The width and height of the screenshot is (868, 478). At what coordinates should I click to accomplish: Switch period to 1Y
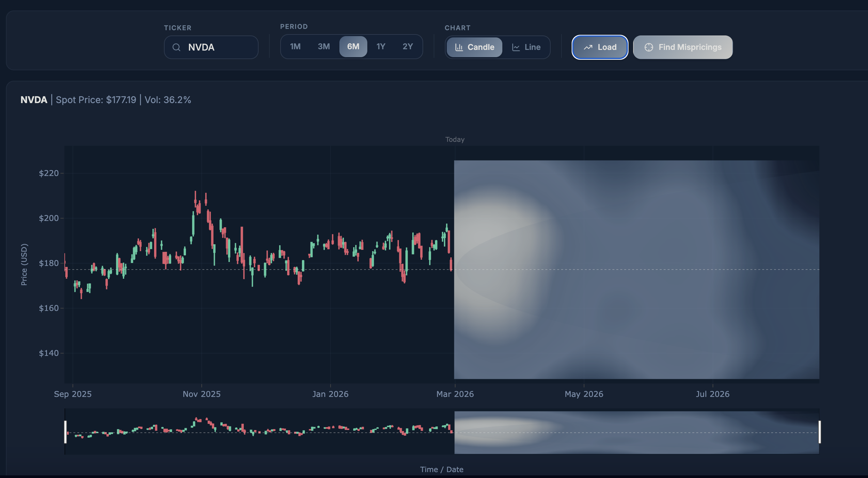(x=380, y=46)
